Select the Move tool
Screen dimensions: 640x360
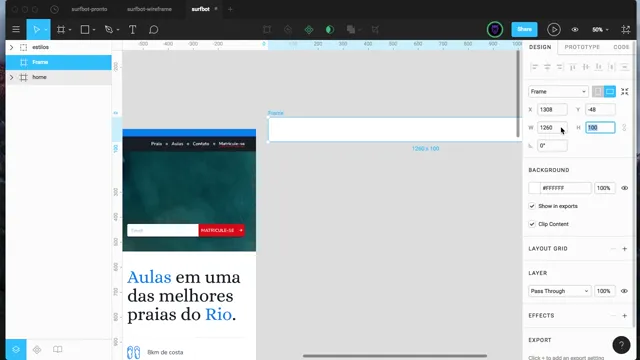pos(36,29)
